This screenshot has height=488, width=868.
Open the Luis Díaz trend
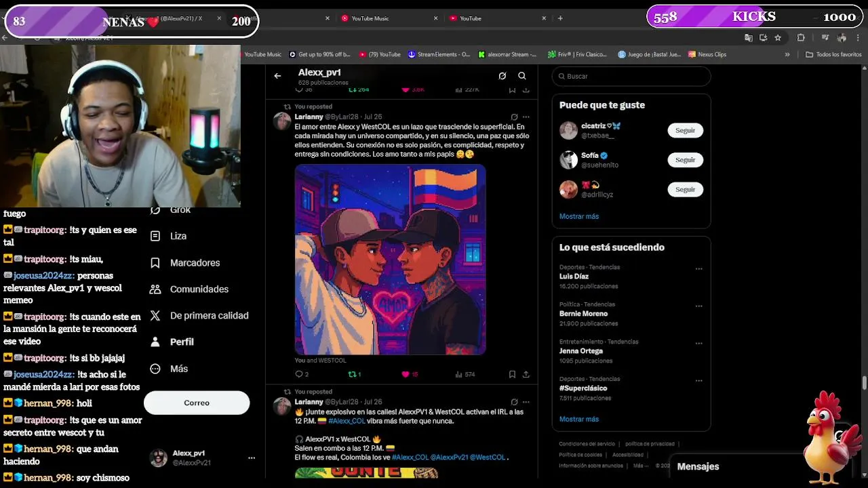(x=574, y=277)
